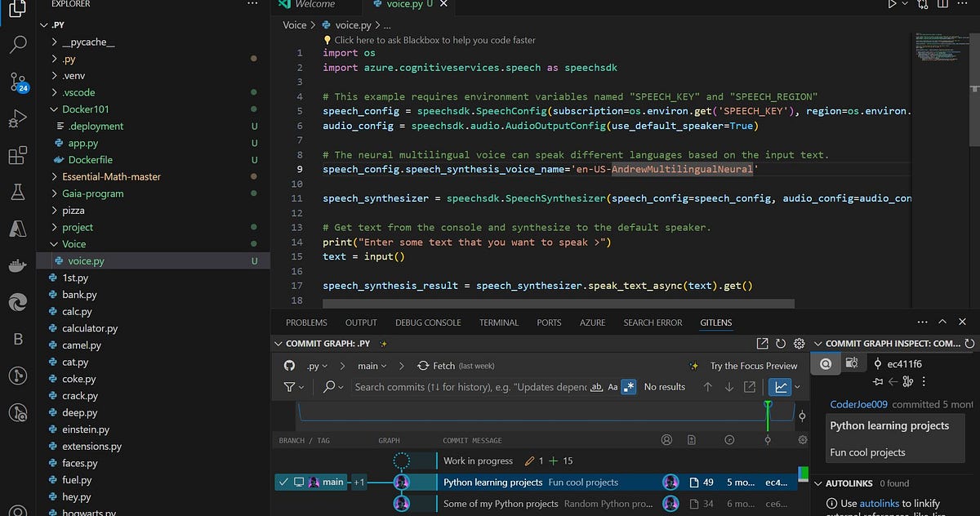Screen dimensions: 980x516
Task: Select the second Inspect mode toggle
Action: tap(852, 363)
